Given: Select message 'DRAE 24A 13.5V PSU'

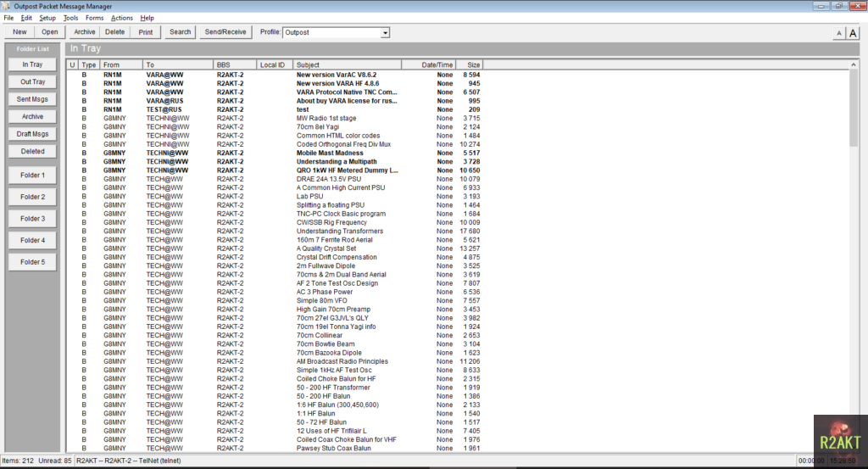Looking at the screenshot, I should 275,179.
